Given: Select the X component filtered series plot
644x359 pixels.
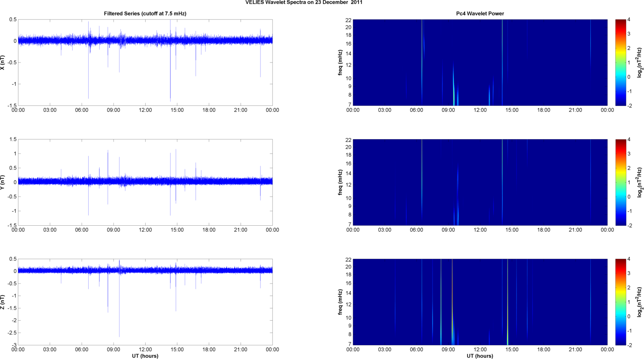Looking at the screenshot, I should click(x=145, y=62).
